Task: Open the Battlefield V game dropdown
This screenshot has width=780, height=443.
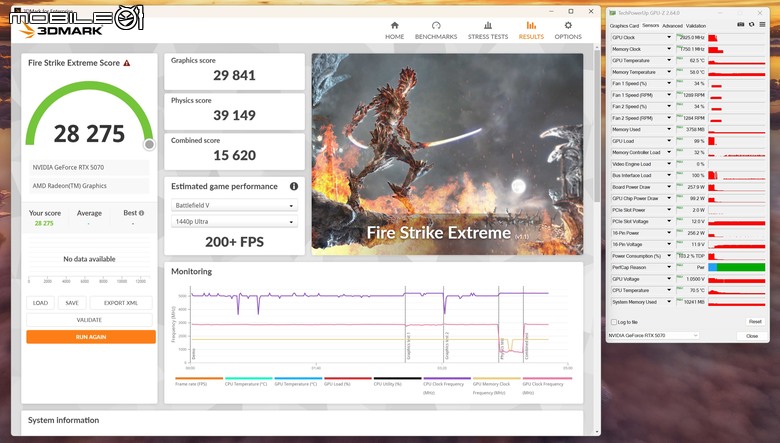Action: pyautogui.click(x=234, y=205)
